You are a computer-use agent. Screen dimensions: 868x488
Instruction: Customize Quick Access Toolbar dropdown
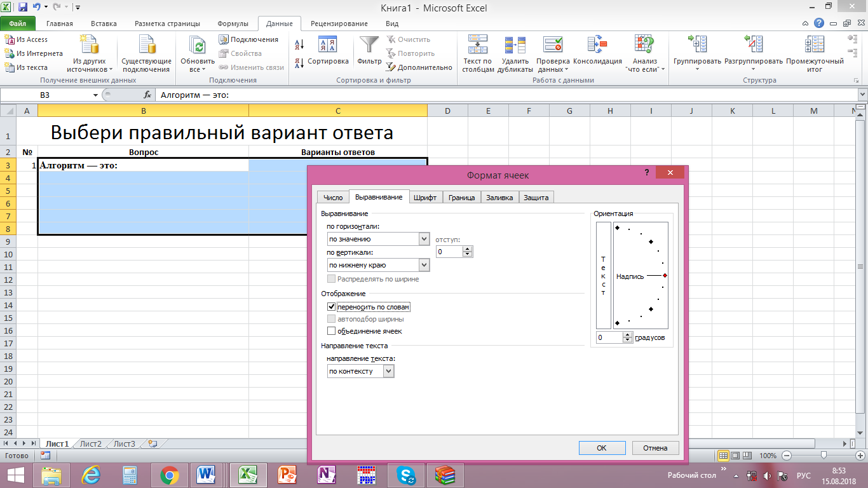click(77, 8)
